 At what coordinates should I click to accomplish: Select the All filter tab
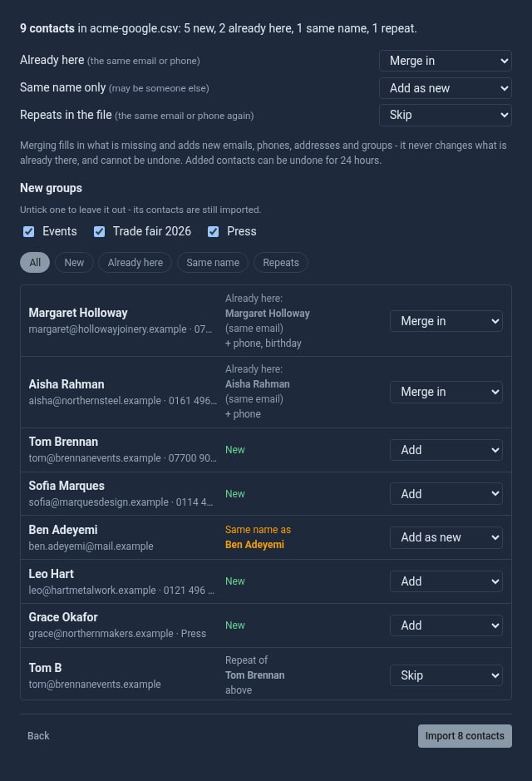35,263
